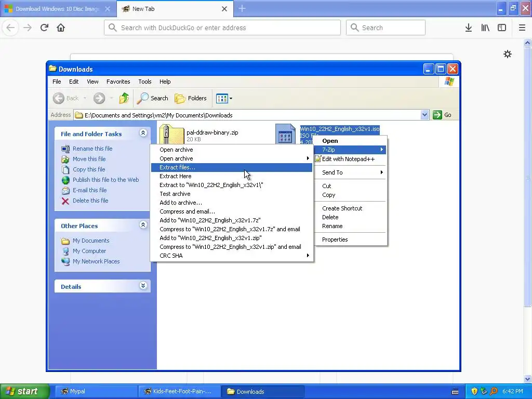Image resolution: width=532 pixels, height=399 pixels.
Task: Click the ISO file icon
Action: point(285,134)
